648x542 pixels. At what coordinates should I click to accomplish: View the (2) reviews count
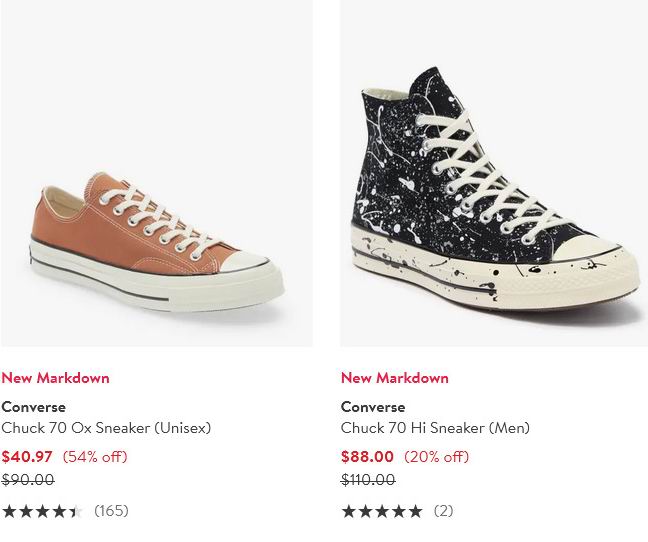click(x=443, y=511)
